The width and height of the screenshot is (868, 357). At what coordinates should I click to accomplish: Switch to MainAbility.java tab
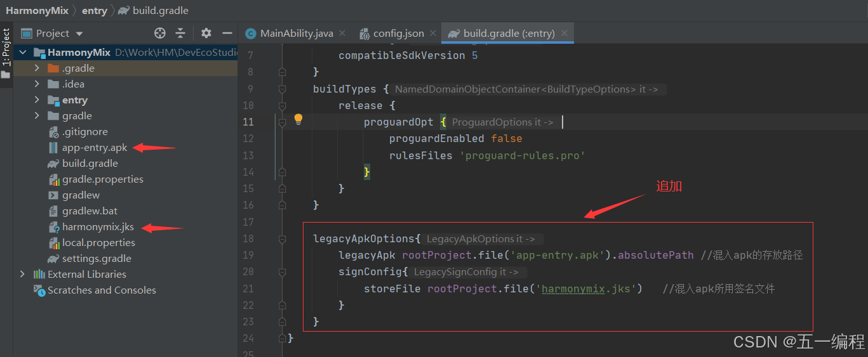click(297, 33)
